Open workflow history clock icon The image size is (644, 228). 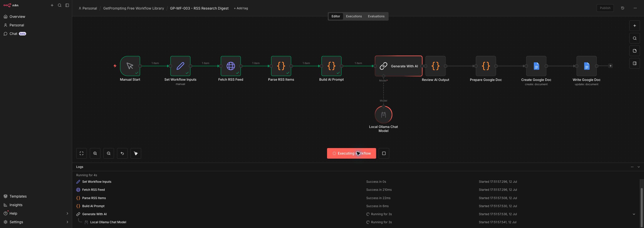tap(623, 8)
